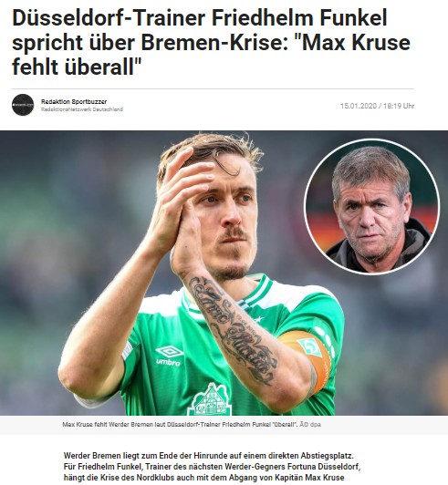
Task: Click the image caption about Max Kruse
Action: pyautogui.click(x=180, y=425)
